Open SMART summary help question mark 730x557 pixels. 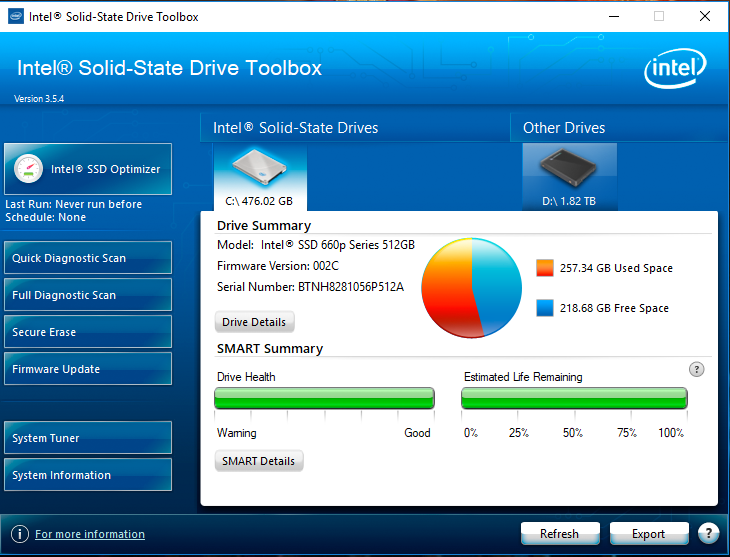(x=697, y=369)
